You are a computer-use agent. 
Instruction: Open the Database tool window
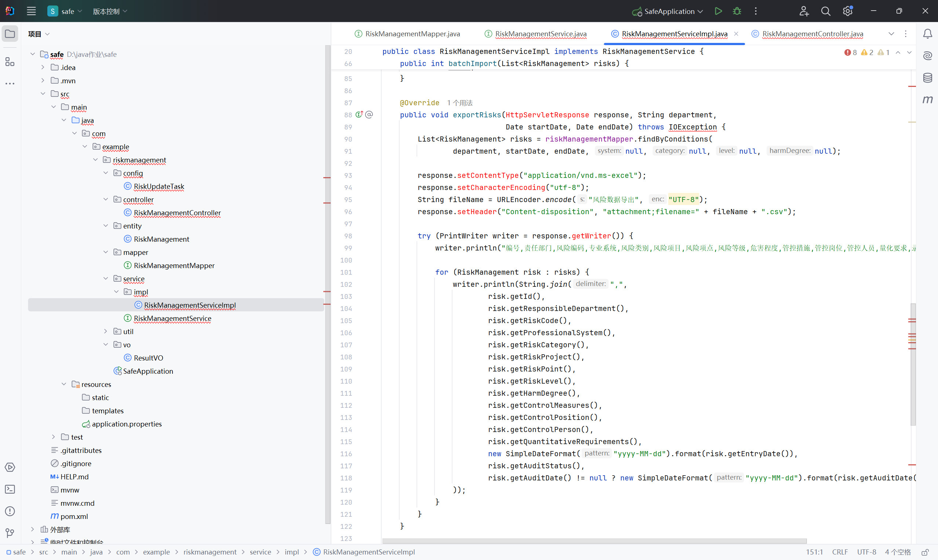[x=927, y=78]
